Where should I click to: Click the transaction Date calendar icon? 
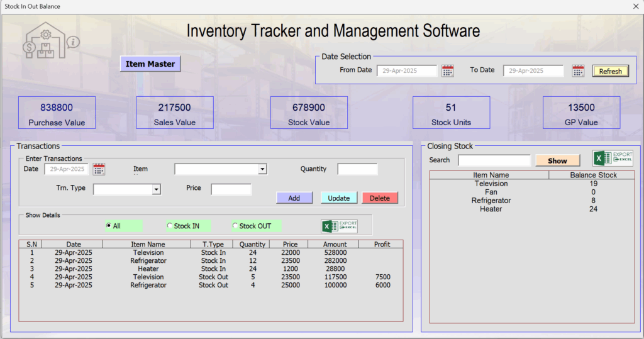[x=99, y=169]
